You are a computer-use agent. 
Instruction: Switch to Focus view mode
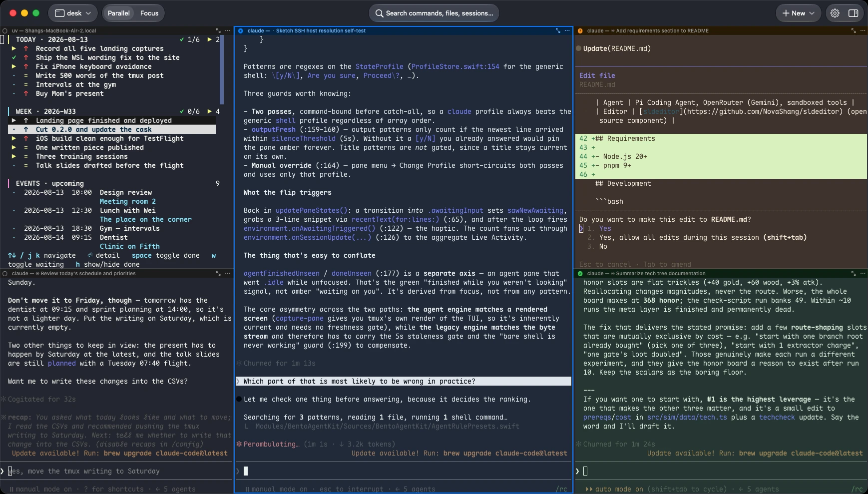[x=149, y=13]
